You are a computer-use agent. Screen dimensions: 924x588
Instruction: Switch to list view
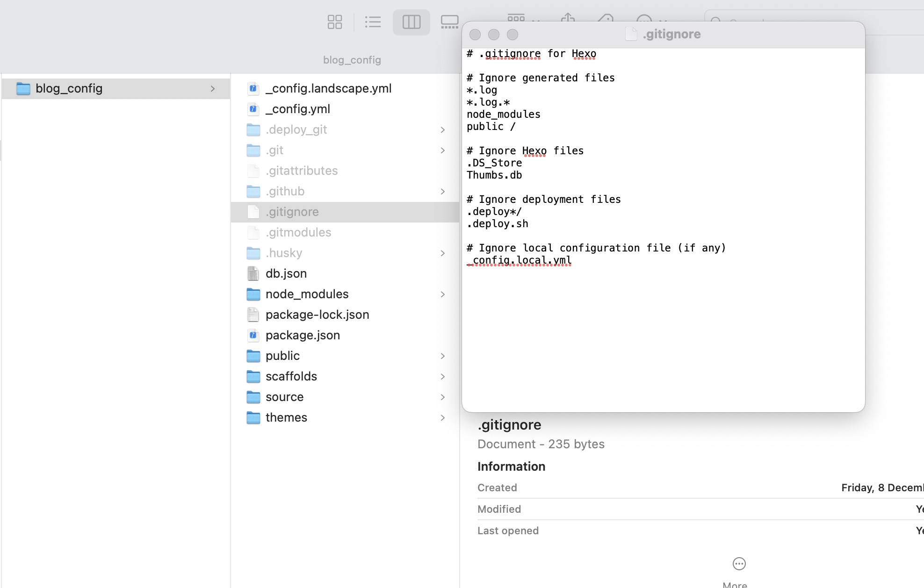pos(373,22)
